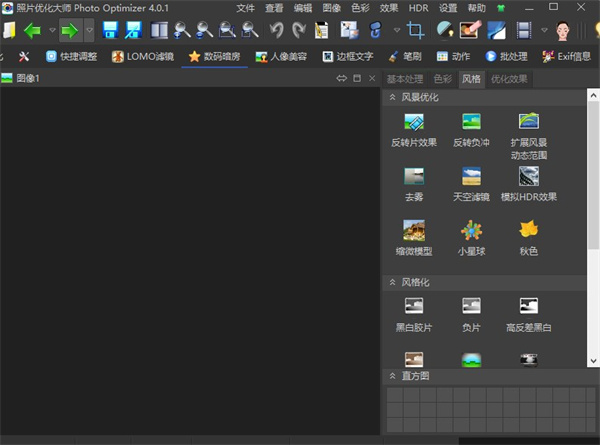The width and height of the screenshot is (600, 445).
Task: Open the LOMO滤镜 button
Action: click(143, 57)
